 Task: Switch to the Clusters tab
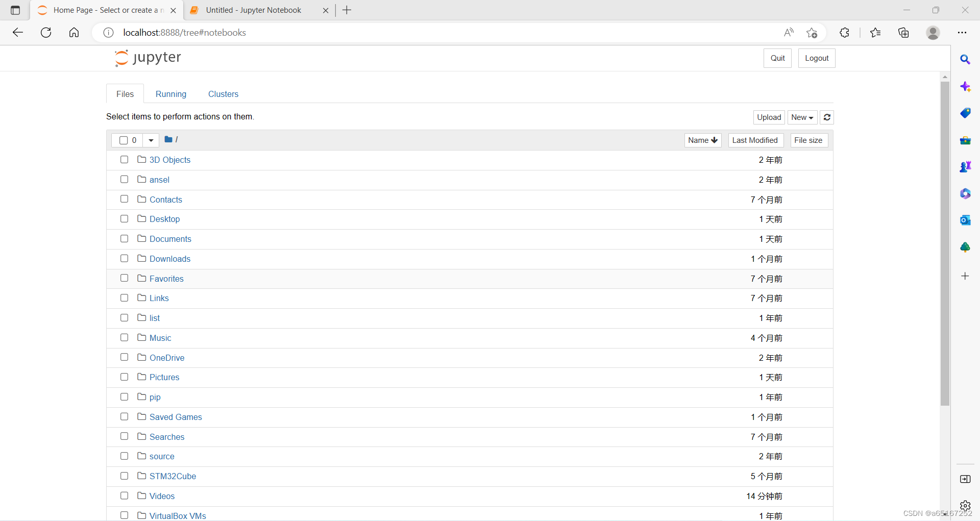(x=224, y=94)
